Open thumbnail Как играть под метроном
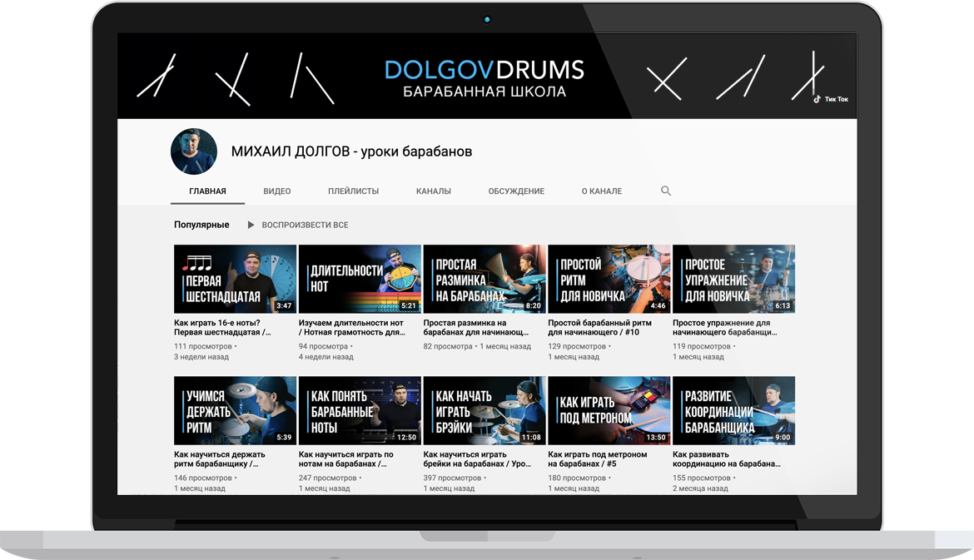The width and height of the screenshot is (974, 560). [x=609, y=410]
